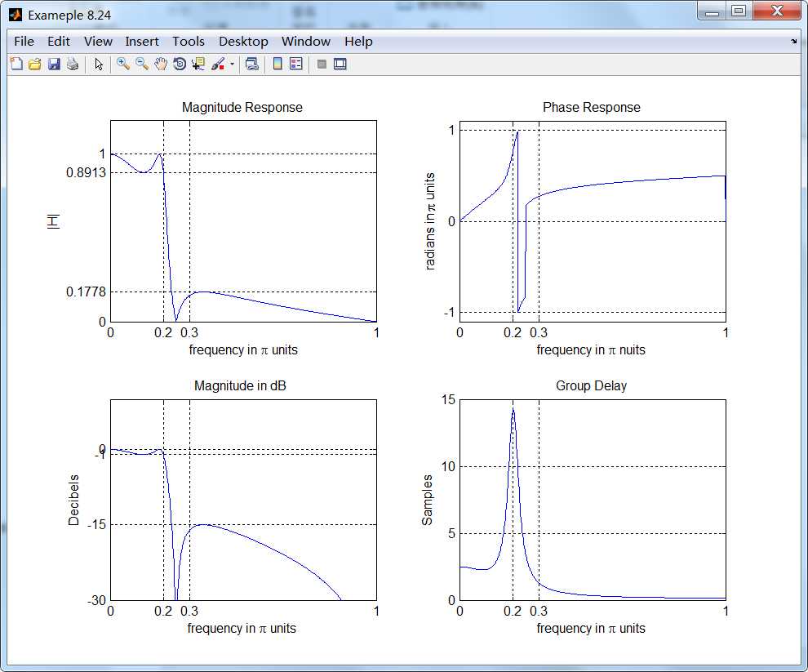The width and height of the screenshot is (808, 672).
Task: Print the figure using printer icon
Action: point(73,64)
